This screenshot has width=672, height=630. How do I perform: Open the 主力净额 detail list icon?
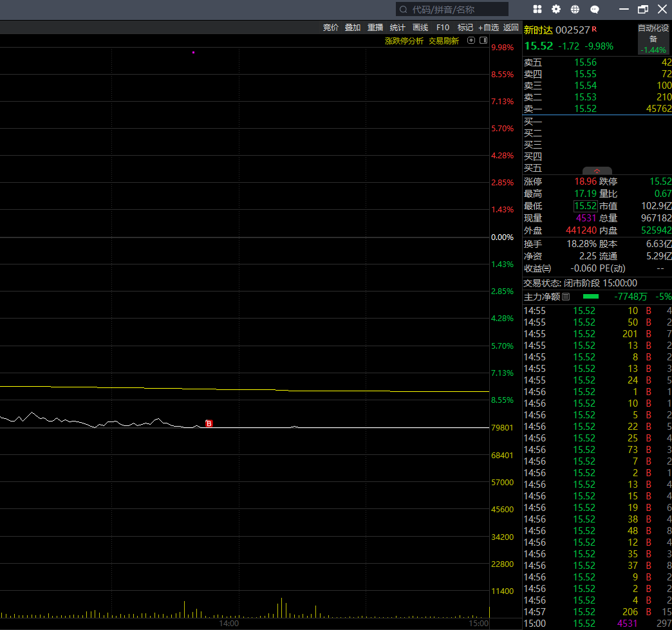click(566, 297)
